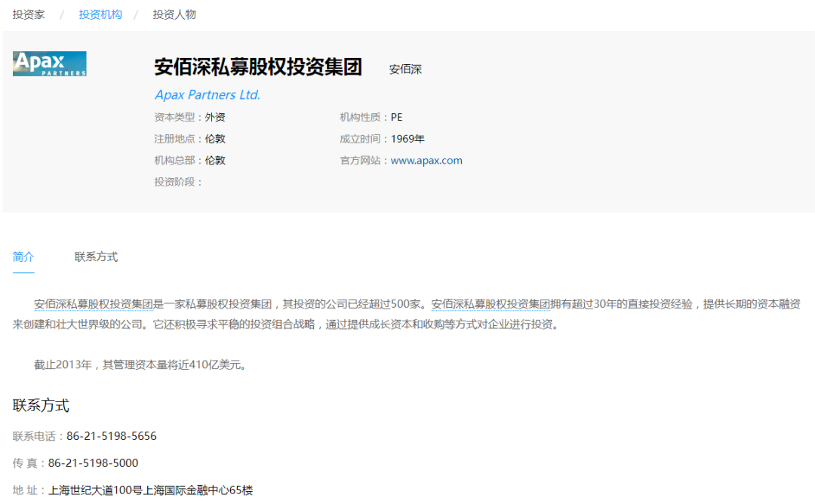The height and width of the screenshot is (504, 815).
Task: Click the Apax Partners logo image
Action: pos(50,64)
